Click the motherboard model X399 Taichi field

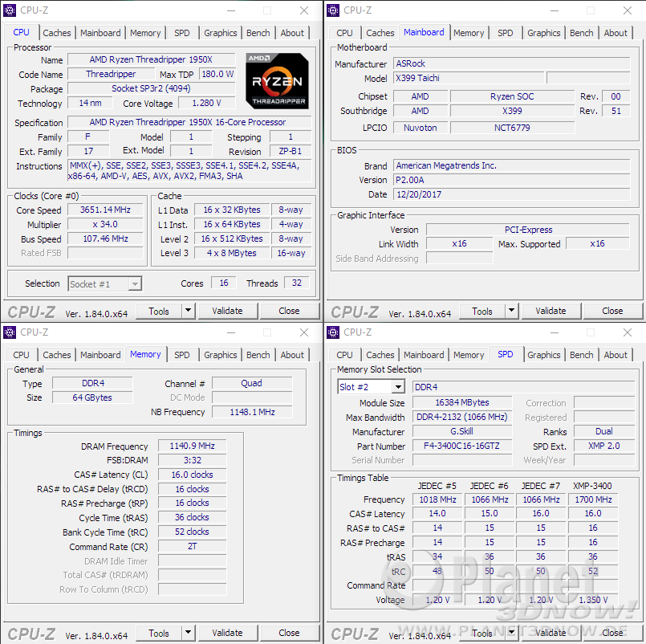point(469,78)
